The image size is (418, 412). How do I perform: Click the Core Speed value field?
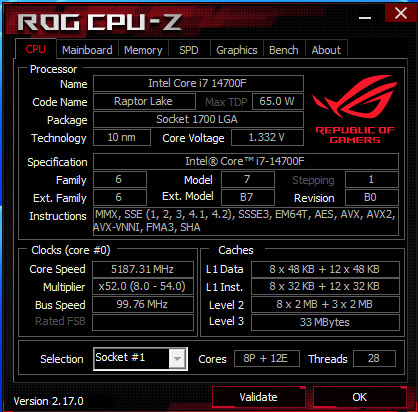coord(143,269)
